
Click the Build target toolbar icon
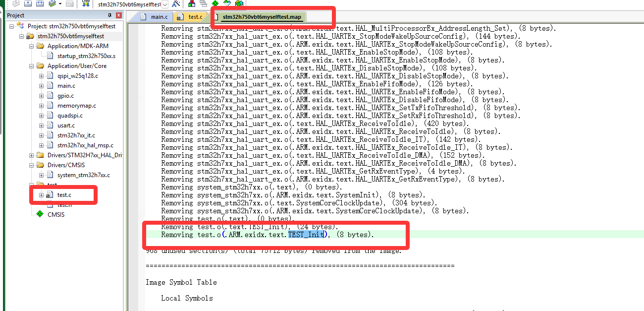[x=28, y=3]
